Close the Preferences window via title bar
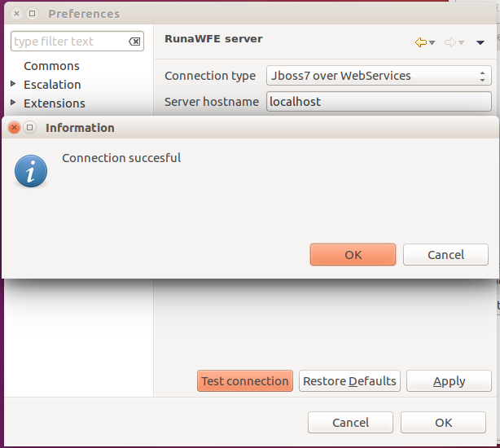The width and height of the screenshot is (500, 448). [x=15, y=14]
